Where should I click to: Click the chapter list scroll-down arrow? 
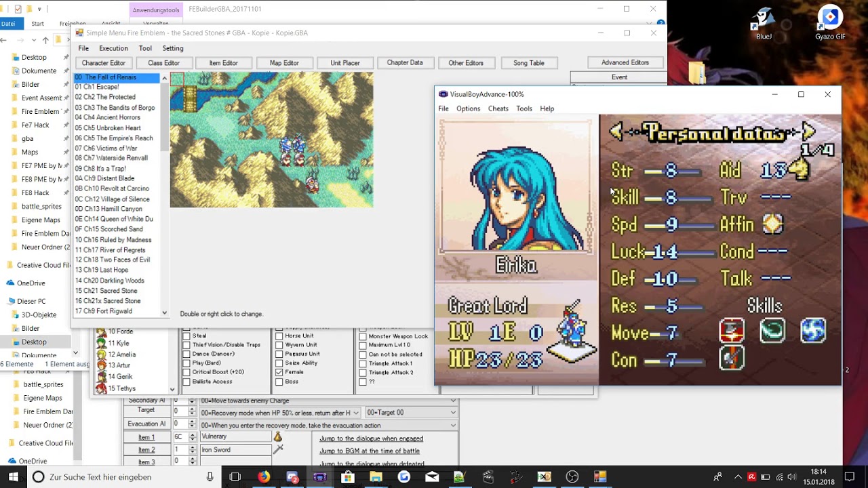[x=164, y=312]
